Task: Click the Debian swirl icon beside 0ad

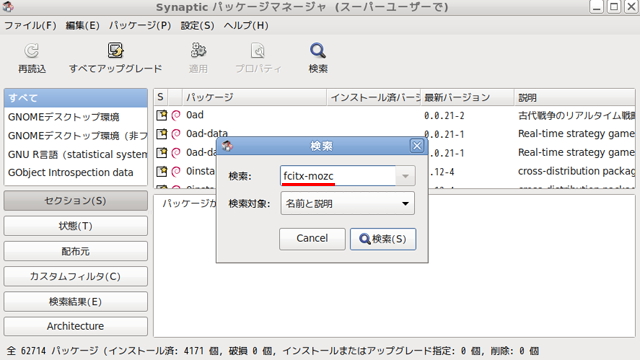Action: [176, 116]
